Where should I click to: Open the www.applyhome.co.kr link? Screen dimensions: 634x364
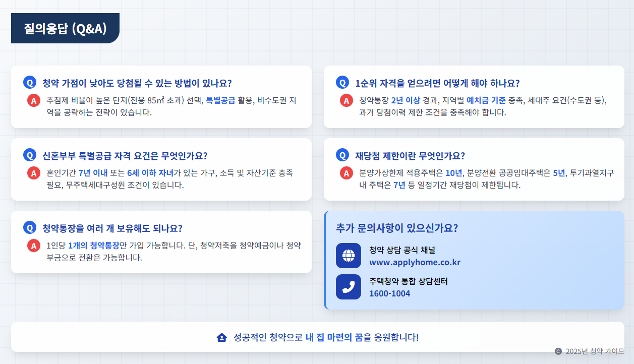[x=415, y=263]
